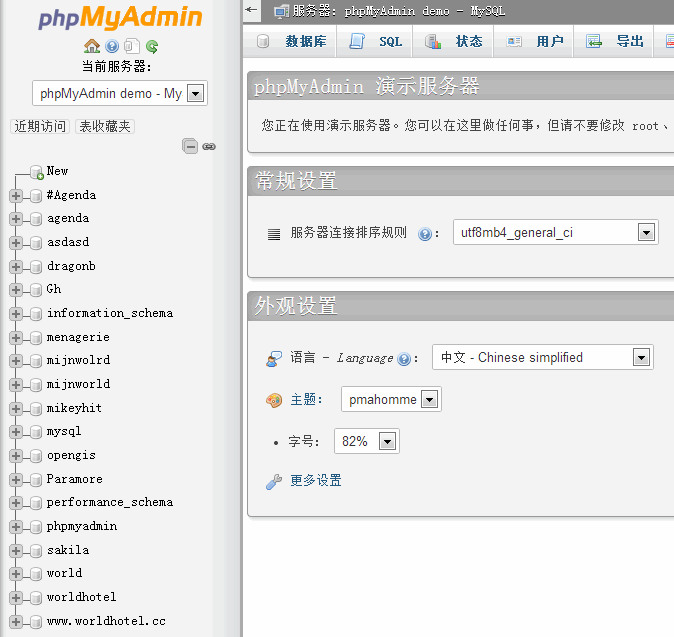This screenshot has height=637, width=674.
Task: Click the database icon for menagerie
Action: click(36, 338)
